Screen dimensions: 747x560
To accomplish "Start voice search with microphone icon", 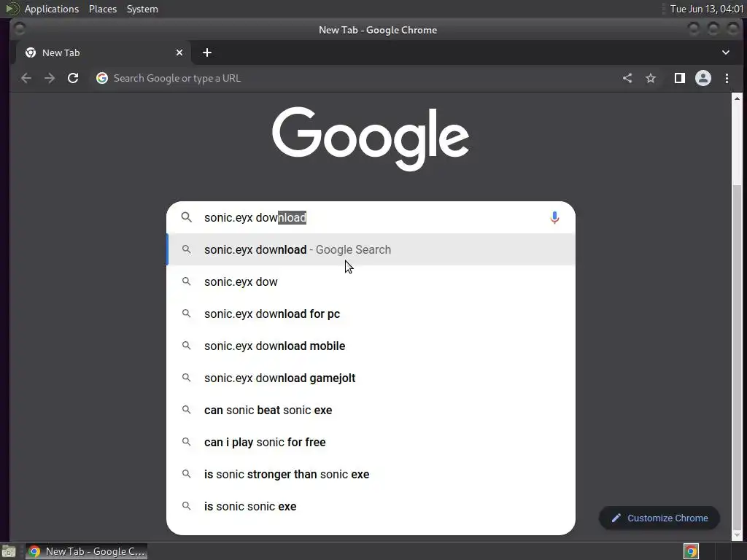I will point(554,217).
